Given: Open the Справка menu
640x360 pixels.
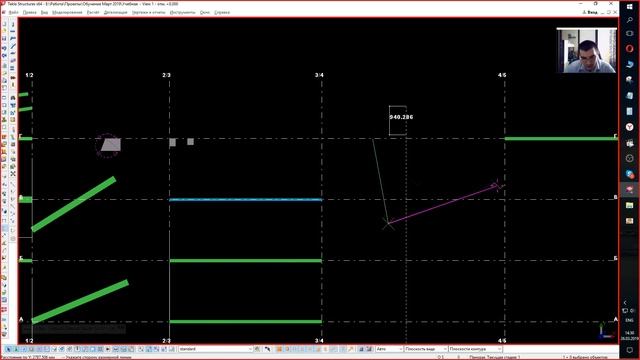Looking at the screenshot, I should 222,12.
